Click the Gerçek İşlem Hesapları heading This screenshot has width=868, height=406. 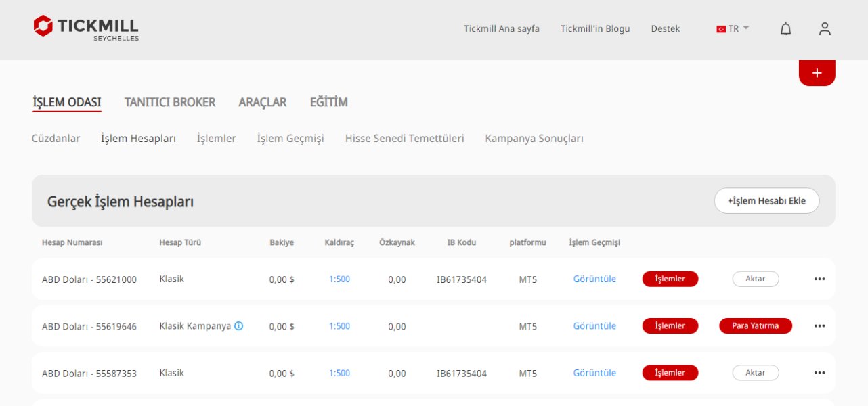[121, 202]
